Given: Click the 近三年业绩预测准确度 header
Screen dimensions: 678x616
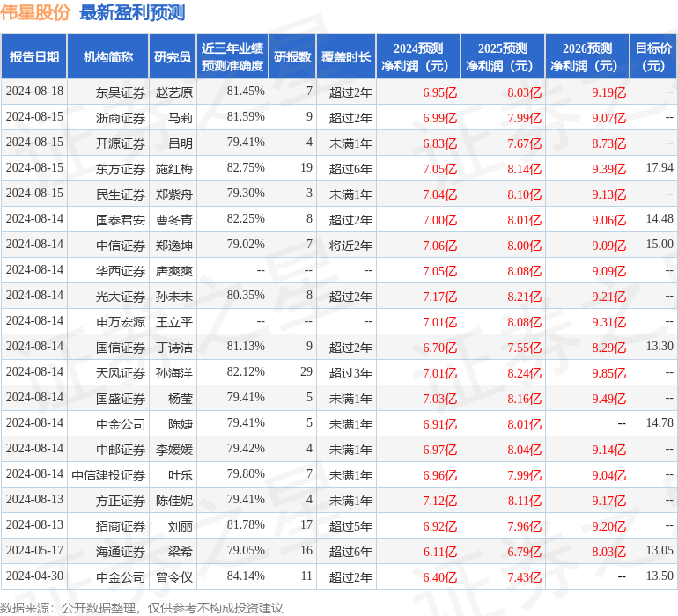Looking at the screenshot, I should point(232,57).
